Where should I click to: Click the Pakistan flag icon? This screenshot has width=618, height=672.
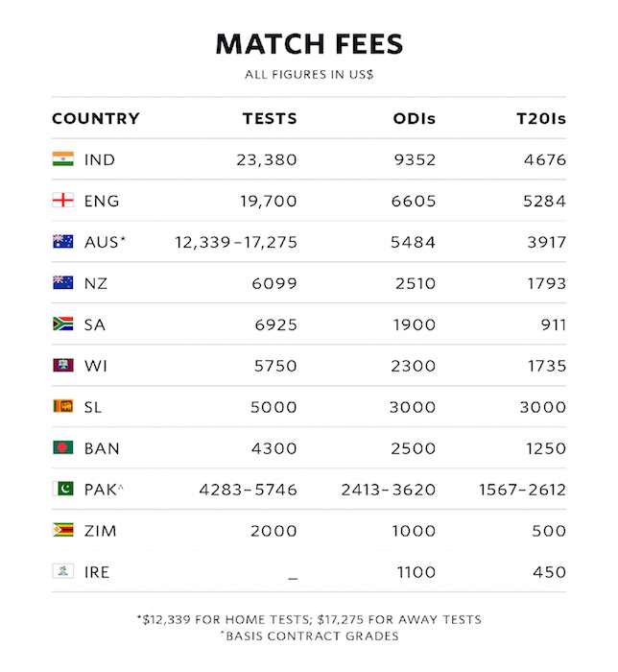(x=62, y=490)
